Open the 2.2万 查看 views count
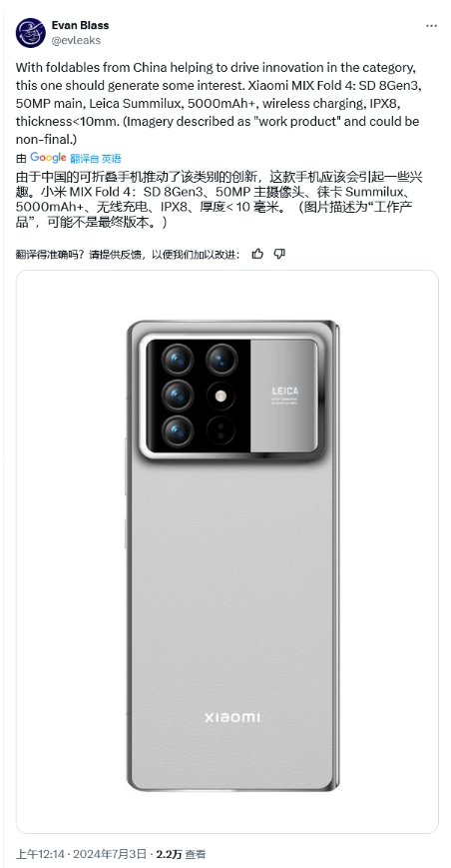Screen dimensions: 451x868 click(182, 854)
